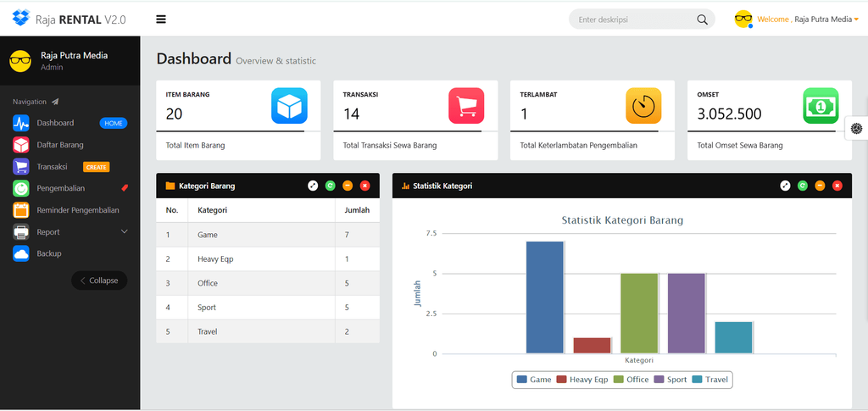The image size is (868, 411).
Task: Click the Backup cloud icon
Action: [21, 253]
